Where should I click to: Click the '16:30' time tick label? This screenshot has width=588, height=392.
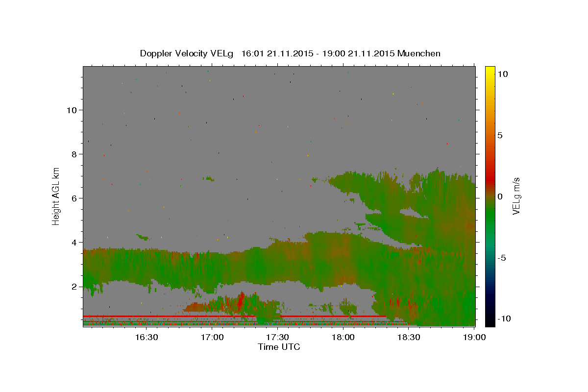coord(146,337)
